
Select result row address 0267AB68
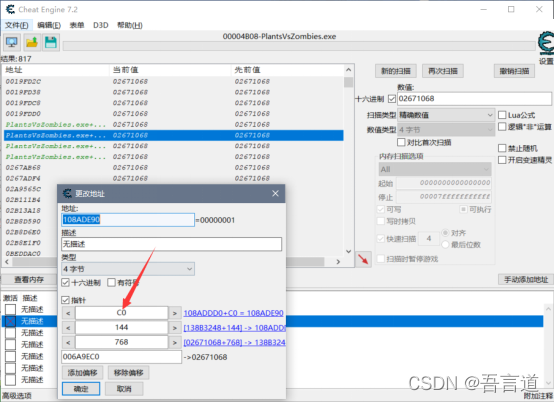pos(173,167)
